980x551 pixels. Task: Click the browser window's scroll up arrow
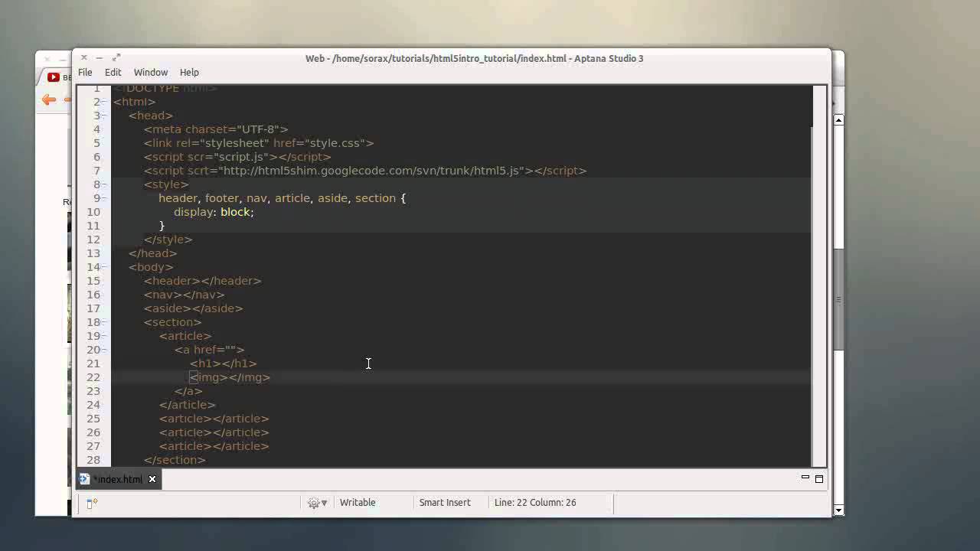click(838, 119)
